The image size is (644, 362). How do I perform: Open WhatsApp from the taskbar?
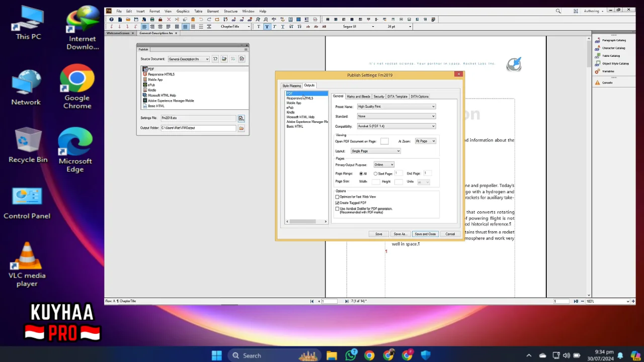tap(351, 355)
